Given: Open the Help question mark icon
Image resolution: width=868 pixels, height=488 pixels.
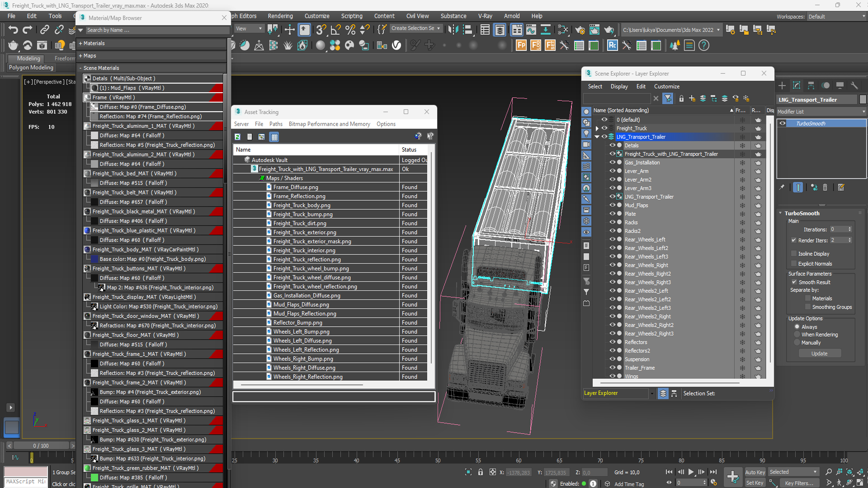Looking at the screenshot, I should click(703, 45).
